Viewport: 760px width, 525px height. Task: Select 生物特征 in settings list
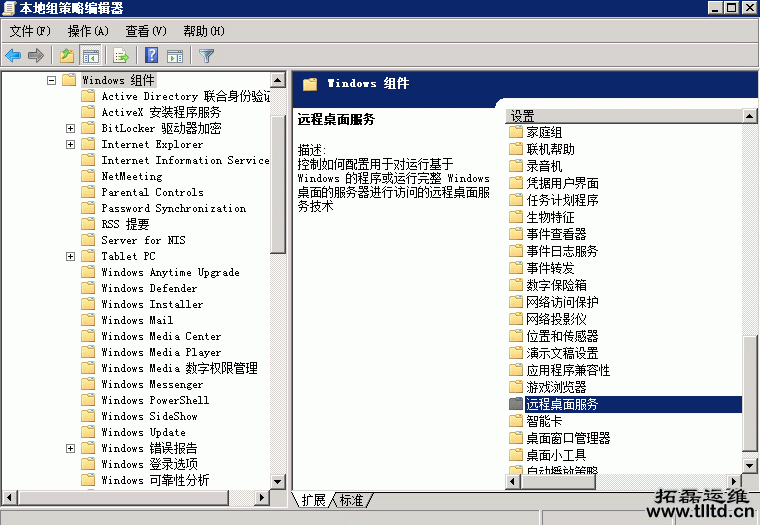point(550,217)
